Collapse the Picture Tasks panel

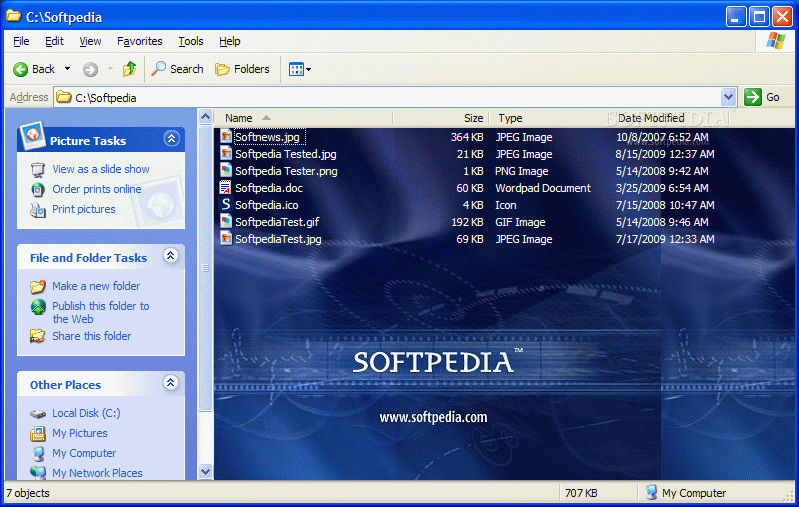point(171,139)
